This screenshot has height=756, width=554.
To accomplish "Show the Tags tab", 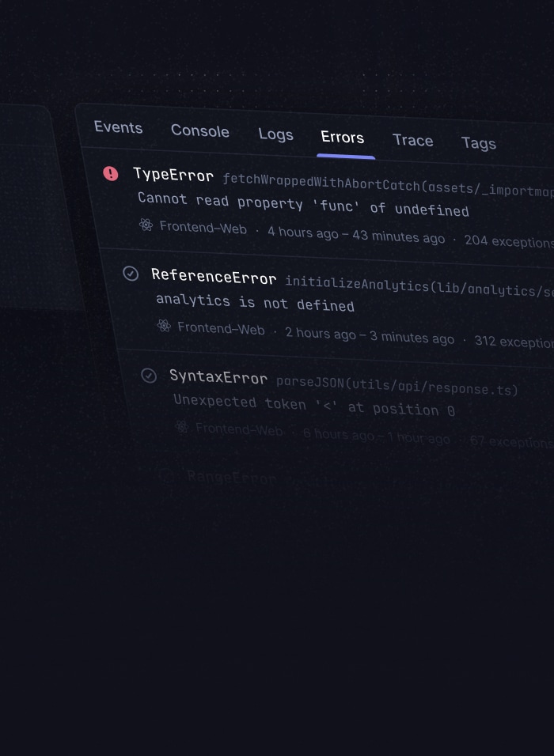I will point(478,143).
